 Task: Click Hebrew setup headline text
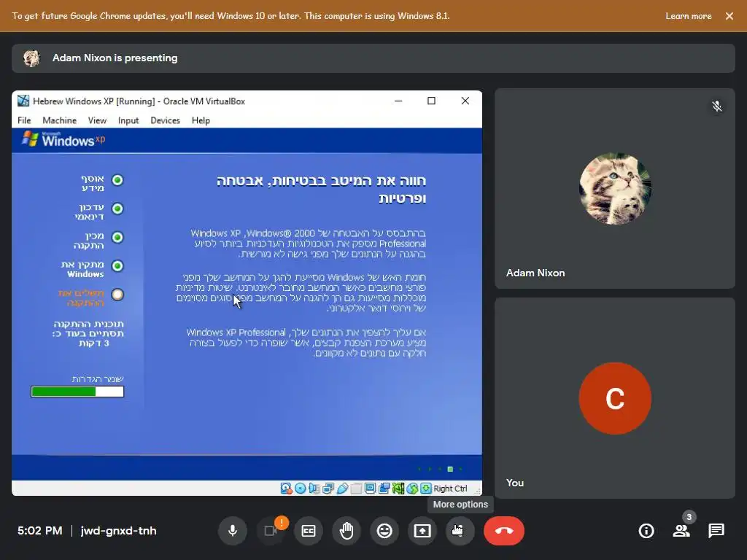(x=322, y=189)
